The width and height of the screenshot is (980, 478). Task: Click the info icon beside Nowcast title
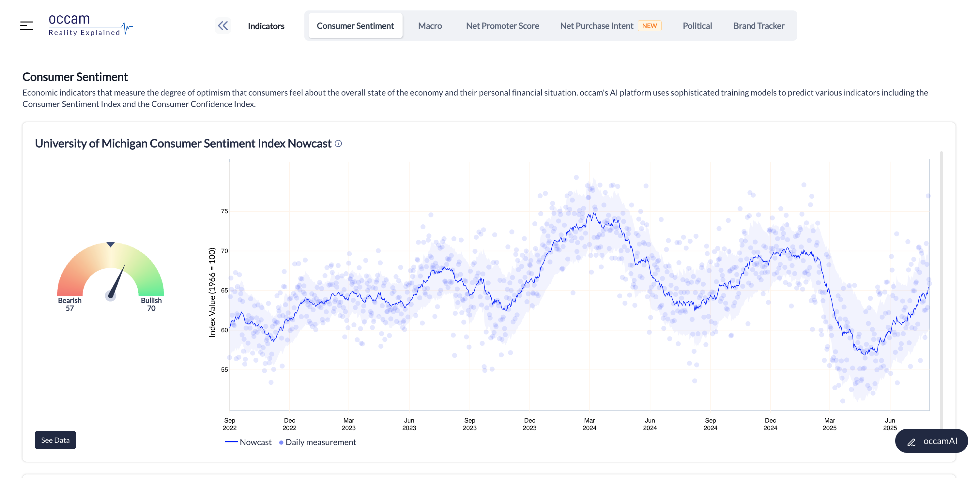pos(338,144)
